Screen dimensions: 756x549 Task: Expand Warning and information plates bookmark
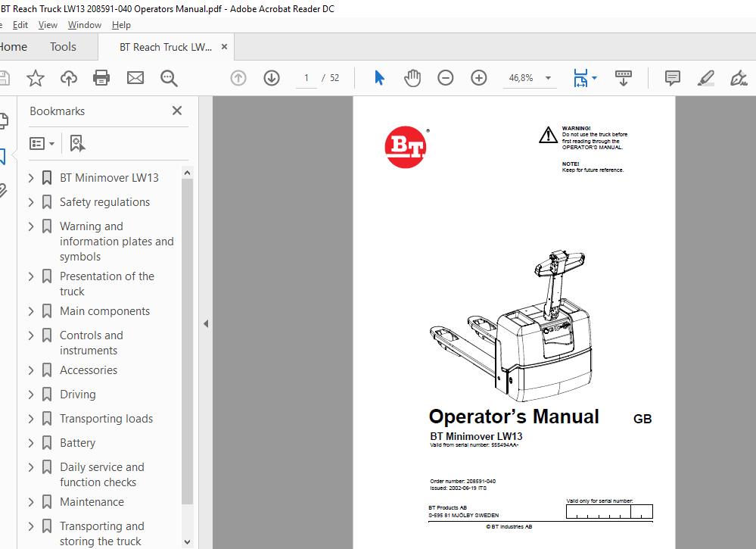(31, 226)
